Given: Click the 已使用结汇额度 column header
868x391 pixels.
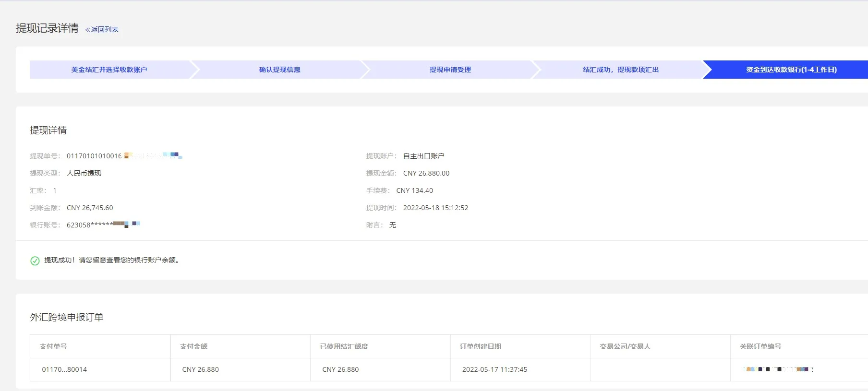Looking at the screenshot, I should [344, 346].
